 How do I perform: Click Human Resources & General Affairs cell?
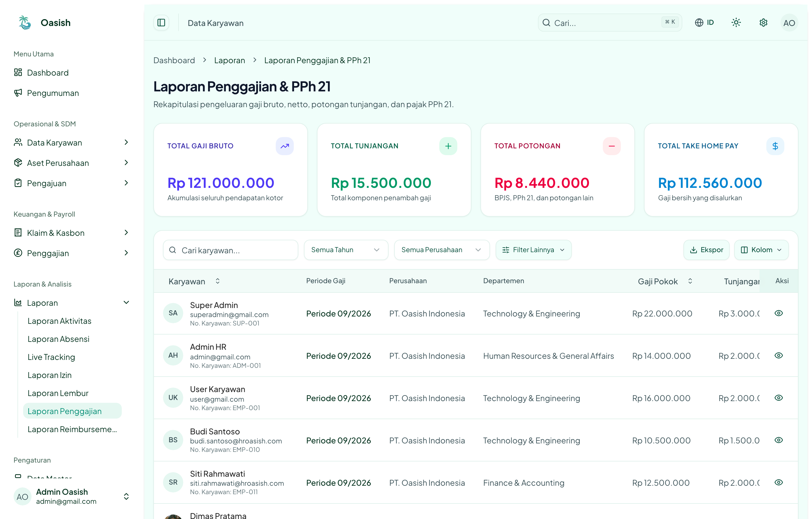coord(548,356)
